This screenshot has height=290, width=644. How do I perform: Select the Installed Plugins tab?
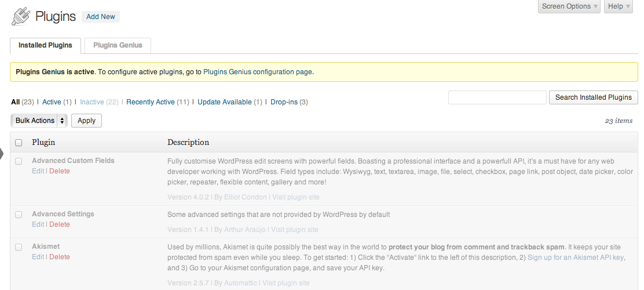click(45, 45)
